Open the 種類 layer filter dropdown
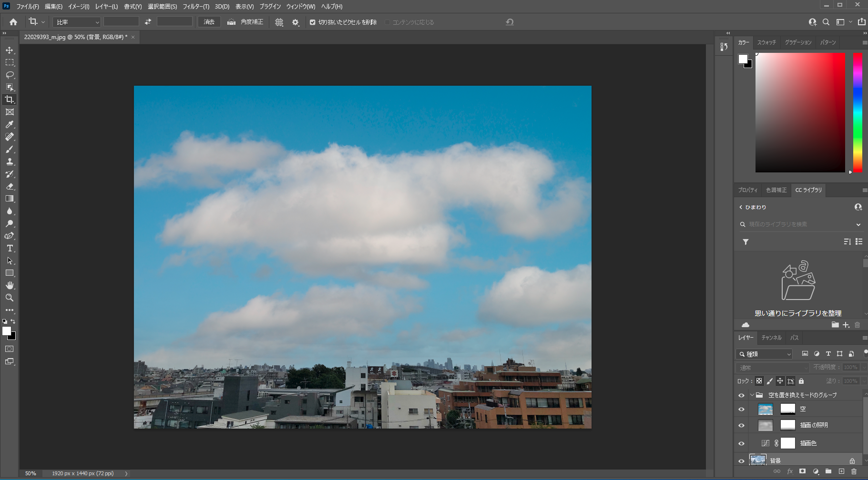 (764, 354)
